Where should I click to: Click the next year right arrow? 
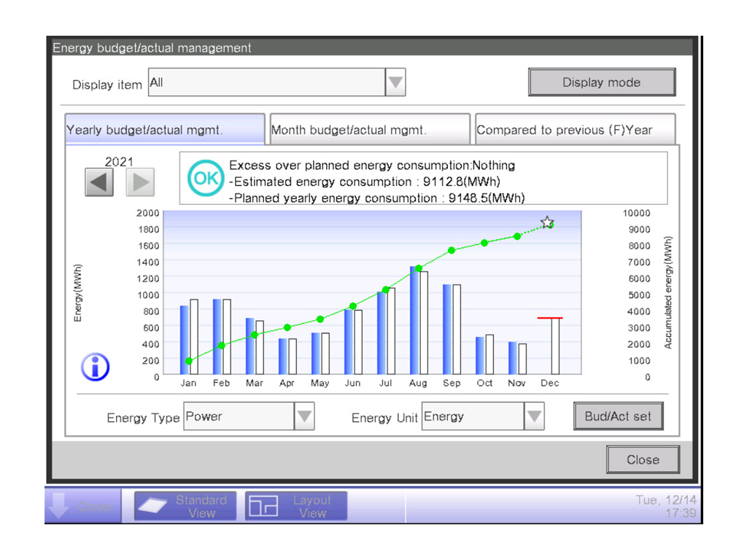(140, 182)
